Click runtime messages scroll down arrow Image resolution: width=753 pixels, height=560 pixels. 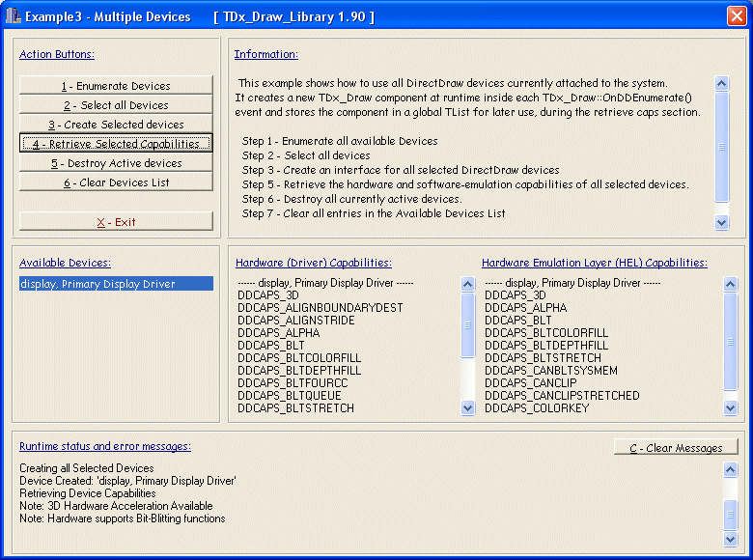click(731, 540)
